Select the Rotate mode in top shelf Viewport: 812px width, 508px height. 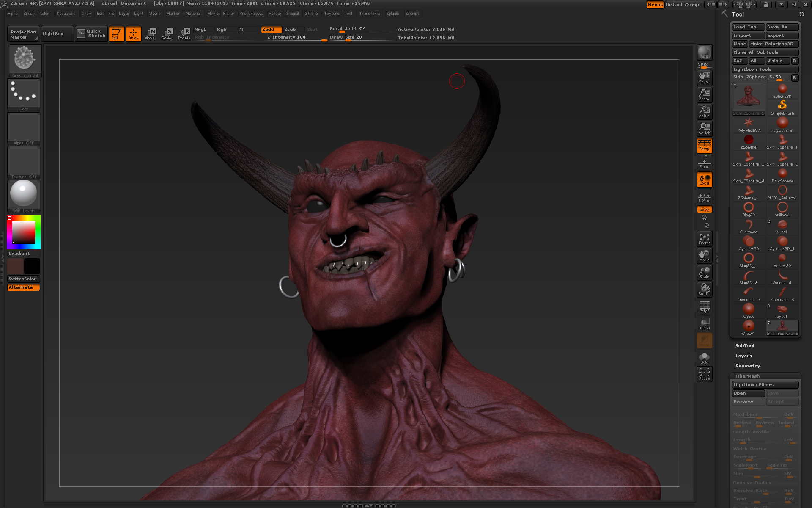tap(184, 33)
